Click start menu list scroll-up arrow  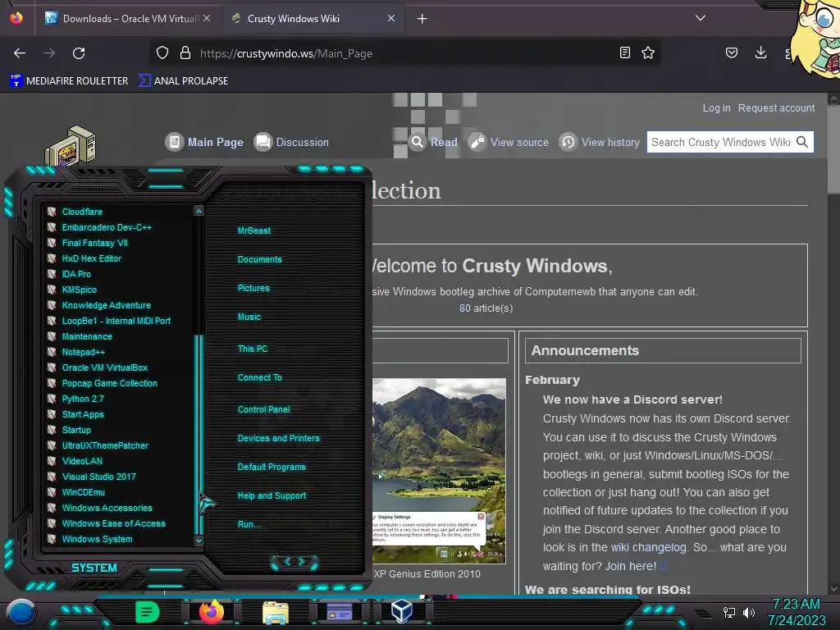[199, 211]
